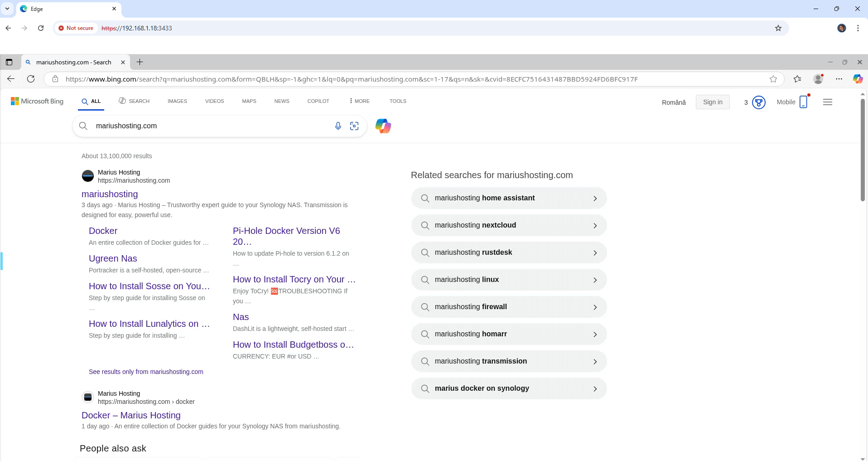Open the mariushosting result title

(110, 194)
